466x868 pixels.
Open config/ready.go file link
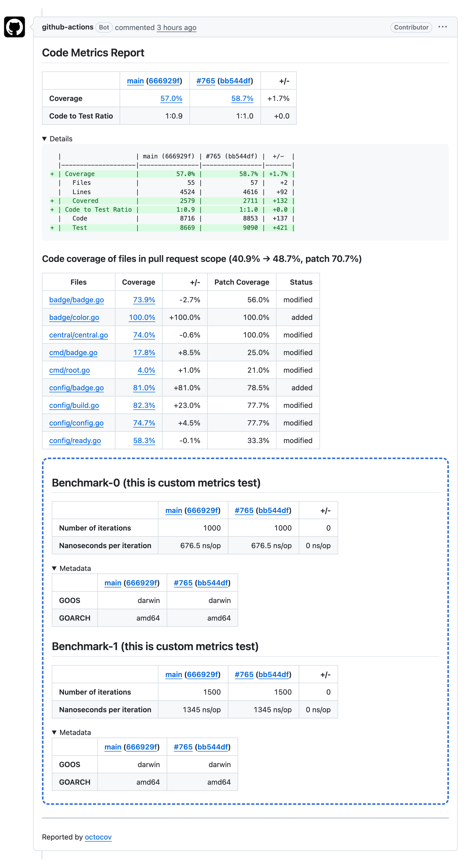pos(75,440)
